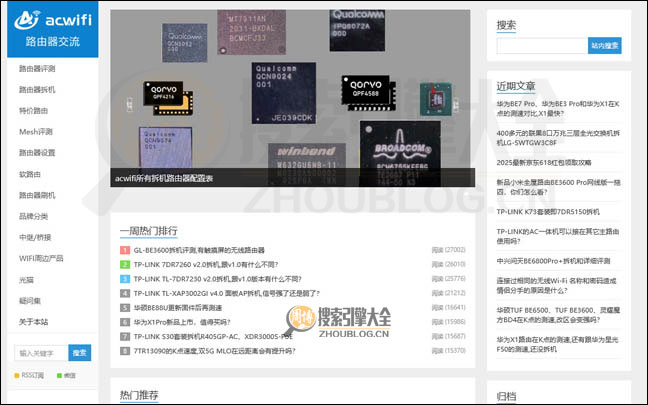The width and height of the screenshot is (648, 405).
Task: Open the 路由器评测 menu item
Action: [x=37, y=69]
